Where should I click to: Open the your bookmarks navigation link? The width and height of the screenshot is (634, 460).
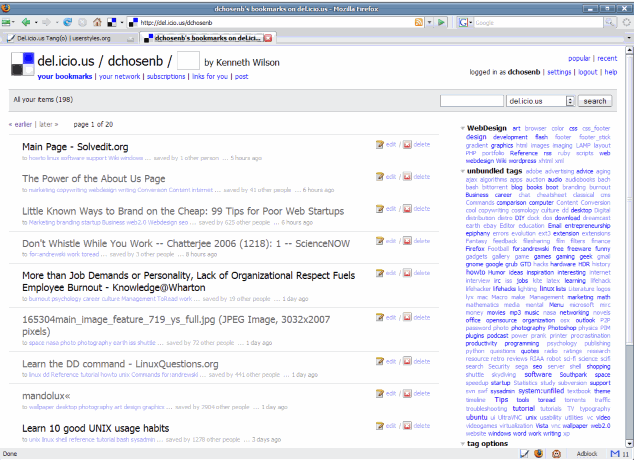pos(65,76)
